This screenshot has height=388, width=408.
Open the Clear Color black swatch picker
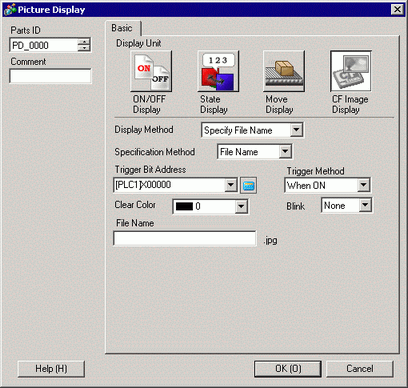click(210, 207)
